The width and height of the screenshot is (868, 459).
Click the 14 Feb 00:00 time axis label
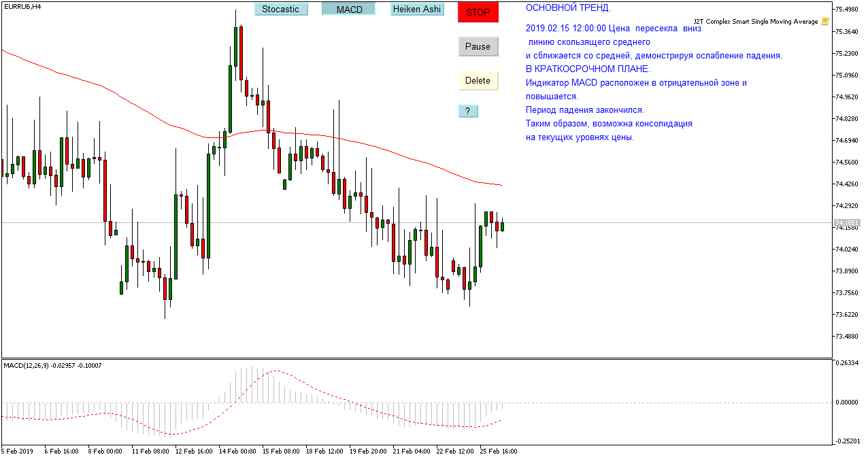coord(237,451)
